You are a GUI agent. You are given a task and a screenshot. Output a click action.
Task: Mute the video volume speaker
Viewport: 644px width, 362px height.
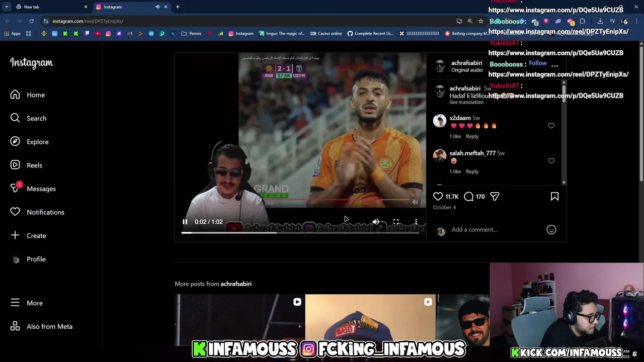[375, 222]
